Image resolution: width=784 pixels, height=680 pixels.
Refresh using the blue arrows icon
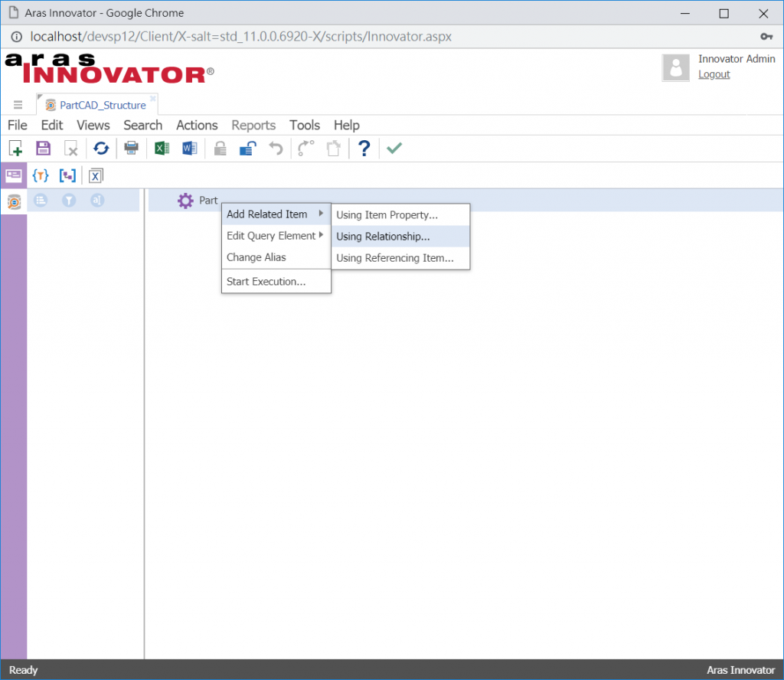pos(101,149)
